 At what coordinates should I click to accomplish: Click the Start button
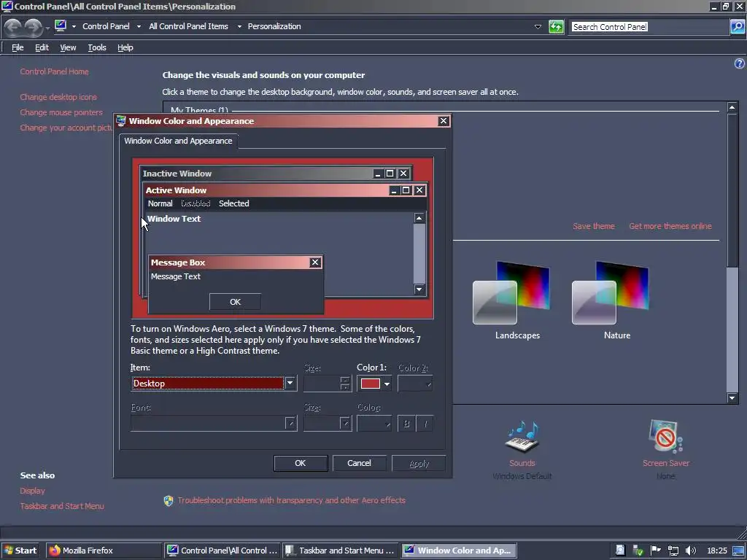pos(20,551)
